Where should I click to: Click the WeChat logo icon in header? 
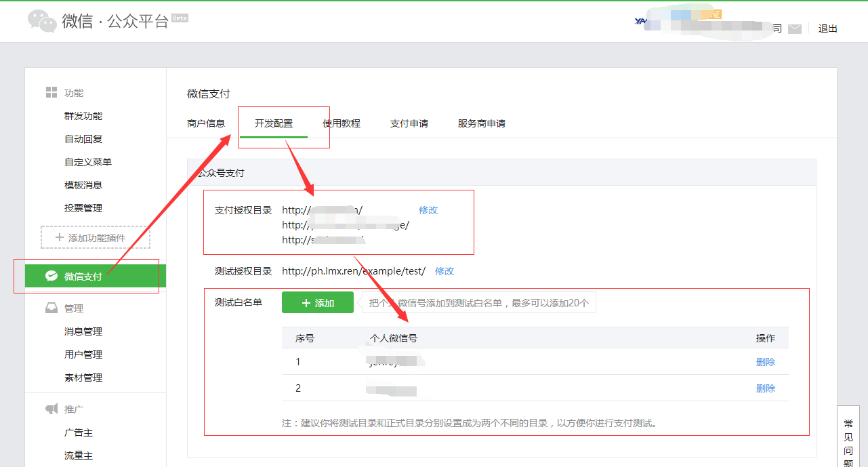tap(42, 22)
